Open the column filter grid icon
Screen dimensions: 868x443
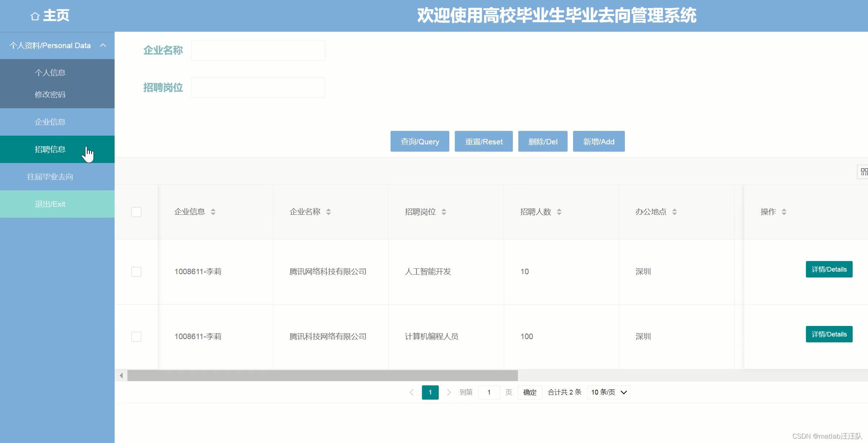[x=864, y=172]
